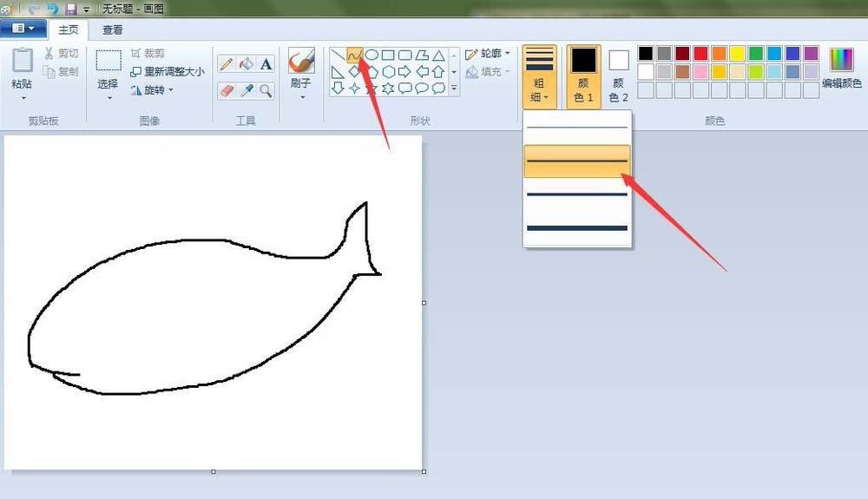The height and width of the screenshot is (499, 868).
Task: Click 重新调整大小 (Resize) button
Action: (x=168, y=72)
